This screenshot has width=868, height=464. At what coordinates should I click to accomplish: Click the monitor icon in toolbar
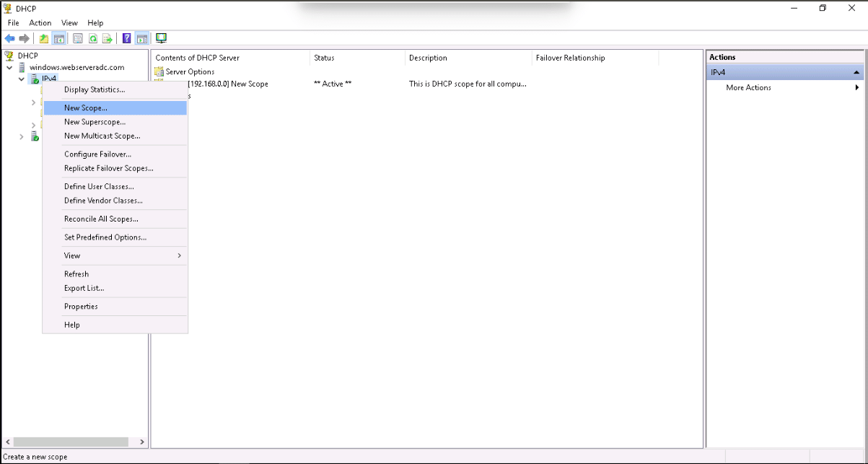161,38
